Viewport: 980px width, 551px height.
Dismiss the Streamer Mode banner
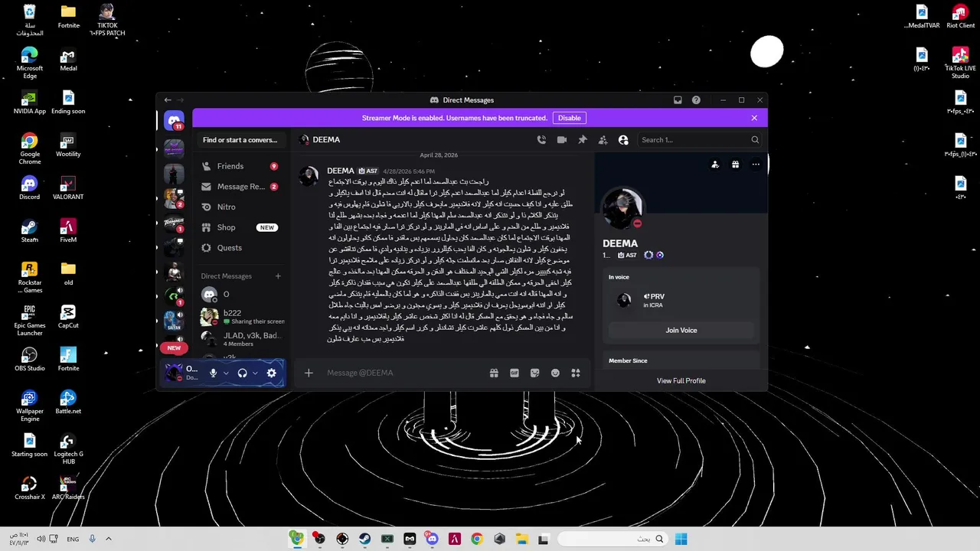pyautogui.click(x=754, y=118)
